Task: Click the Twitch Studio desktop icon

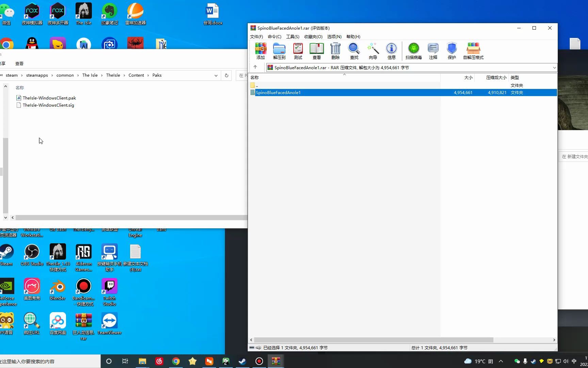Action: pyautogui.click(x=109, y=292)
